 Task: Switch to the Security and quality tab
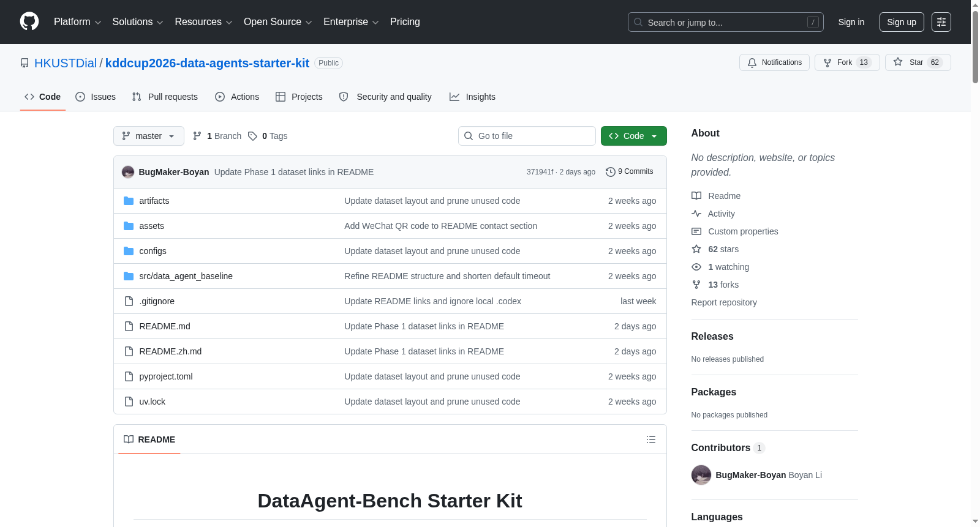[385, 97]
